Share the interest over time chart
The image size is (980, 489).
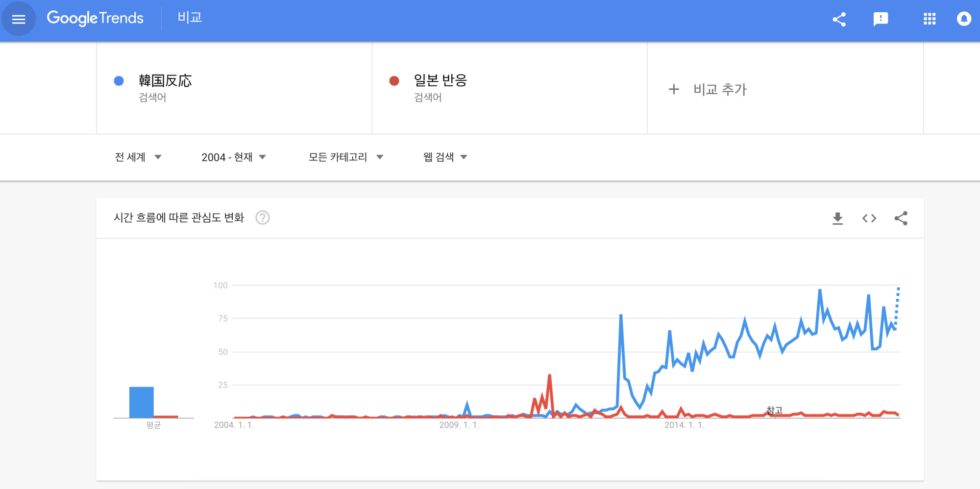coord(901,218)
